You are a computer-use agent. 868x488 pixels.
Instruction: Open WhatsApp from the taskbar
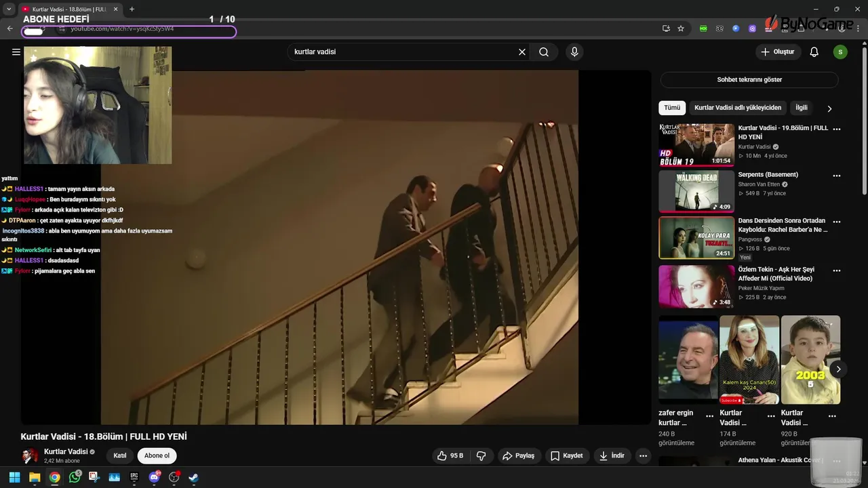[x=75, y=477]
